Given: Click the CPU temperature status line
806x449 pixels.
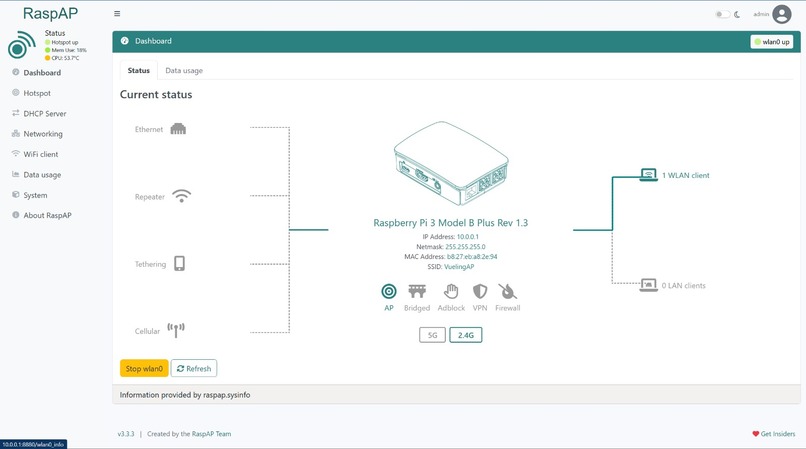Looking at the screenshot, I should pos(62,58).
